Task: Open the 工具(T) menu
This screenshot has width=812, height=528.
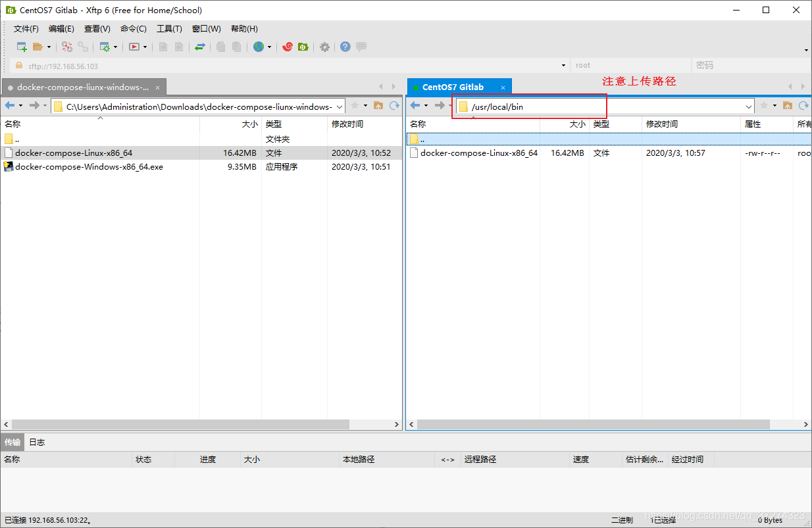Action: click(169, 29)
